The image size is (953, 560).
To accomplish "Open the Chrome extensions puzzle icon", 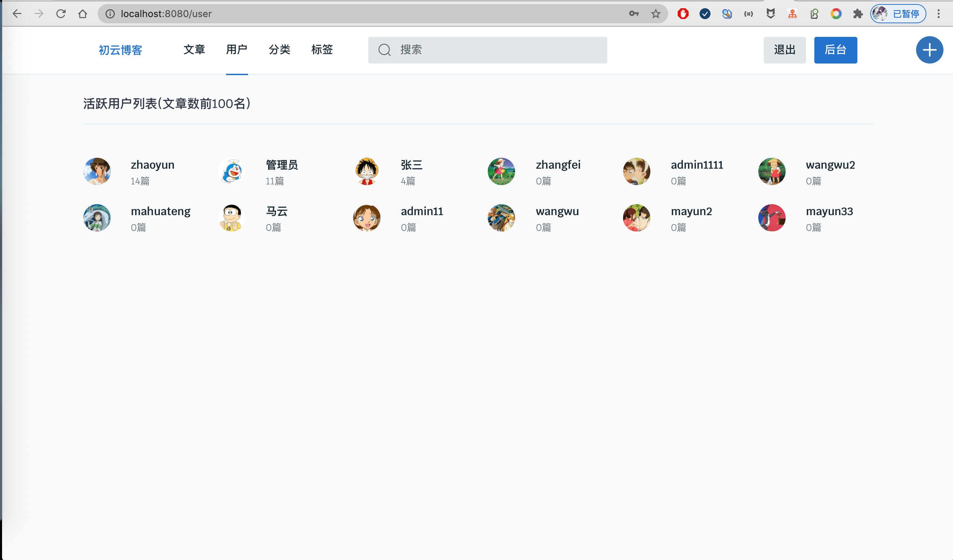I will [x=858, y=14].
